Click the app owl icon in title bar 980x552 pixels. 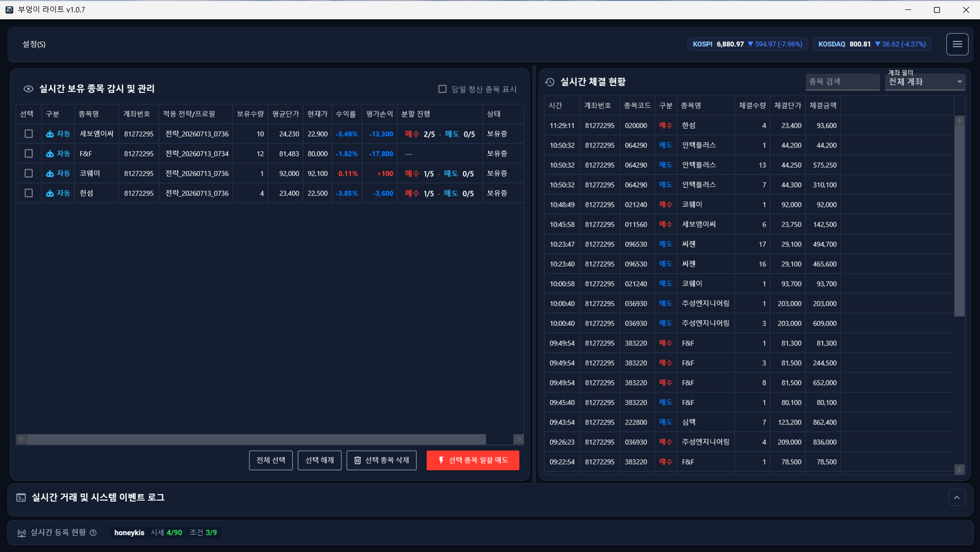click(9, 9)
